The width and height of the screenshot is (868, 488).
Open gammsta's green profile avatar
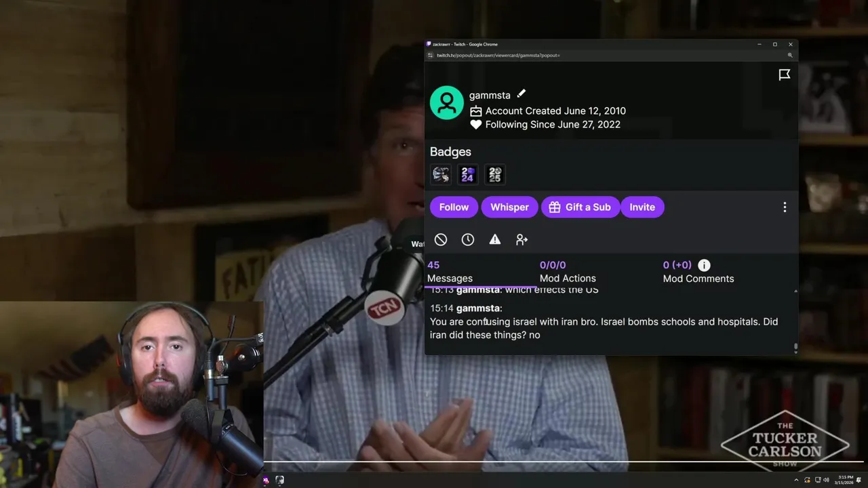[447, 103]
